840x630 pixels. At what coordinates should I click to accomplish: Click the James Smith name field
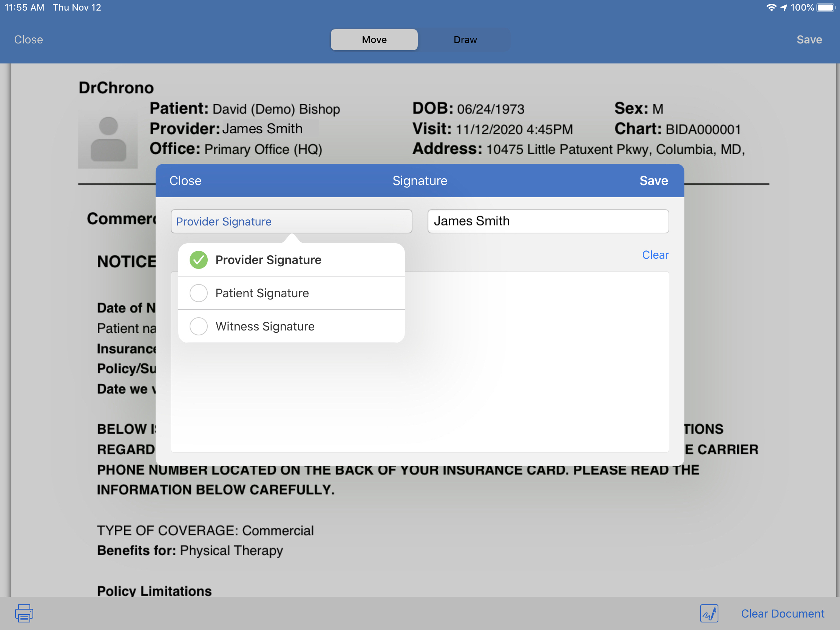[548, 221]
